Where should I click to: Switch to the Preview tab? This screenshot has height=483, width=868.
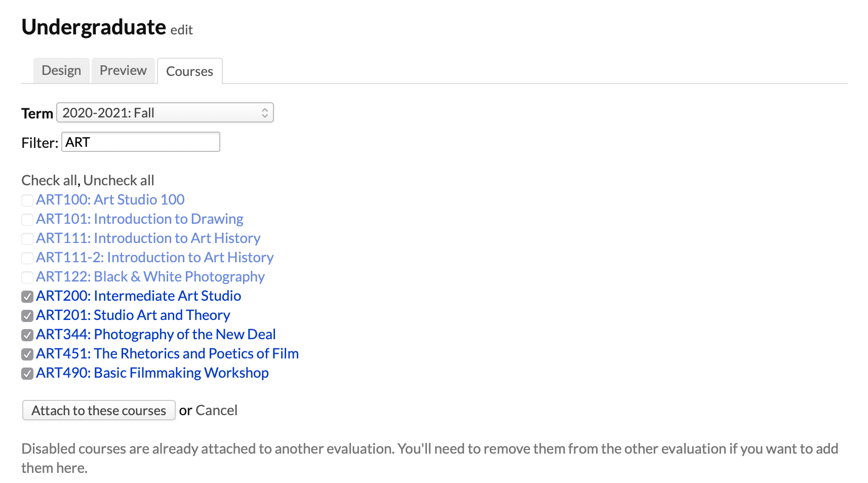point(123,70)
